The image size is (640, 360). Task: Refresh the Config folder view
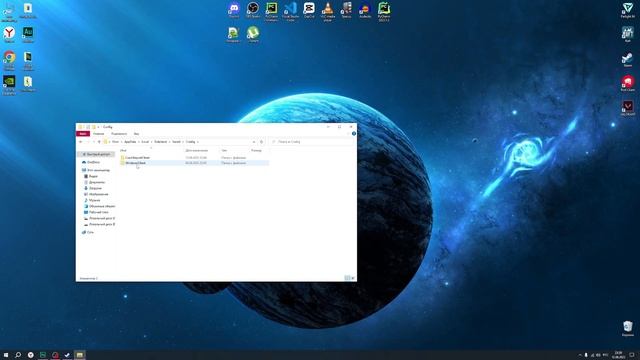262,142
